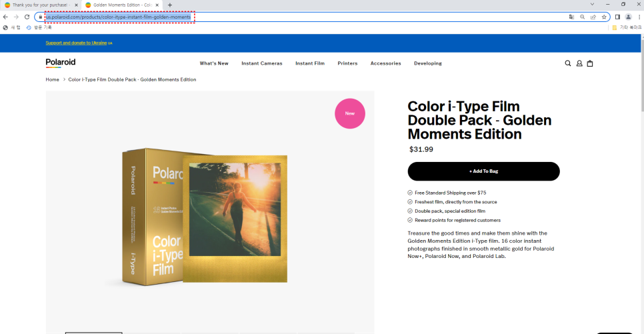Open the history bookmark with clock icon
The width and height of the screenshot is (644, 334).
point(39,27)
